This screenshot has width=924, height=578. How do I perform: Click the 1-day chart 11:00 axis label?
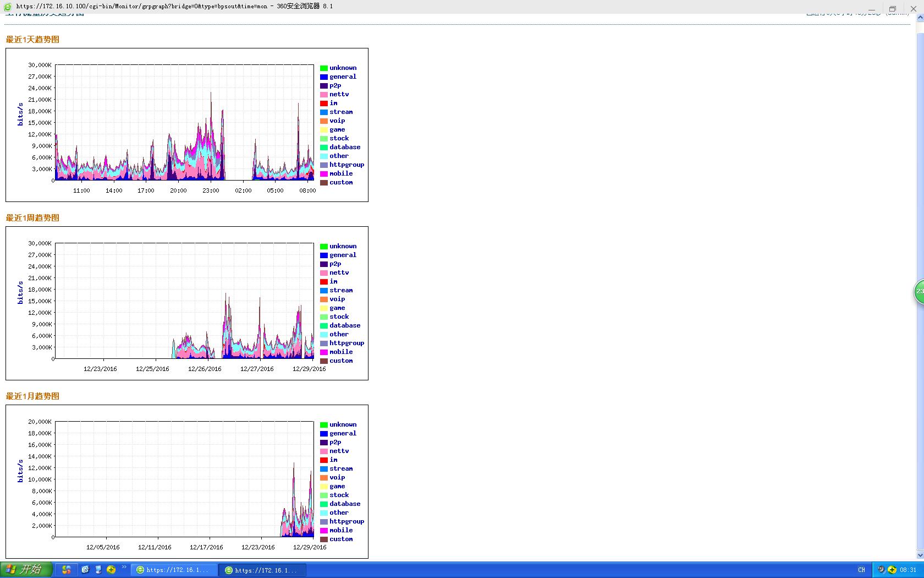tap(81, 190)
